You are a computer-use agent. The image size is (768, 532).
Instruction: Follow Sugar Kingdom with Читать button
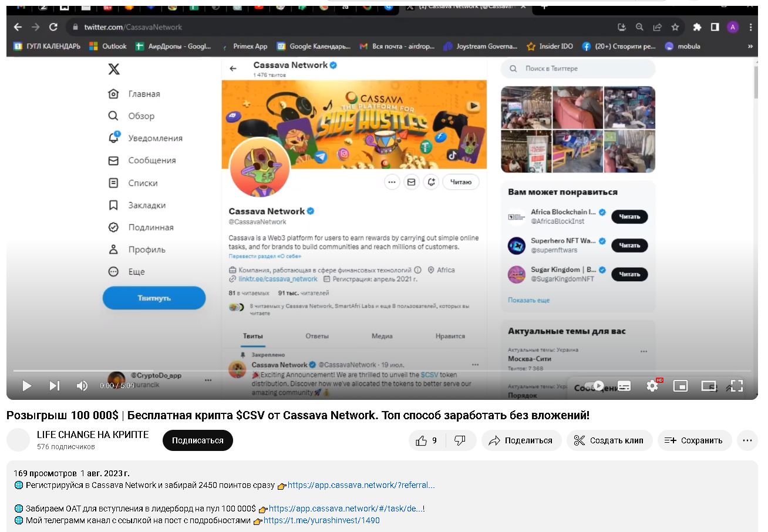point(629,274)
